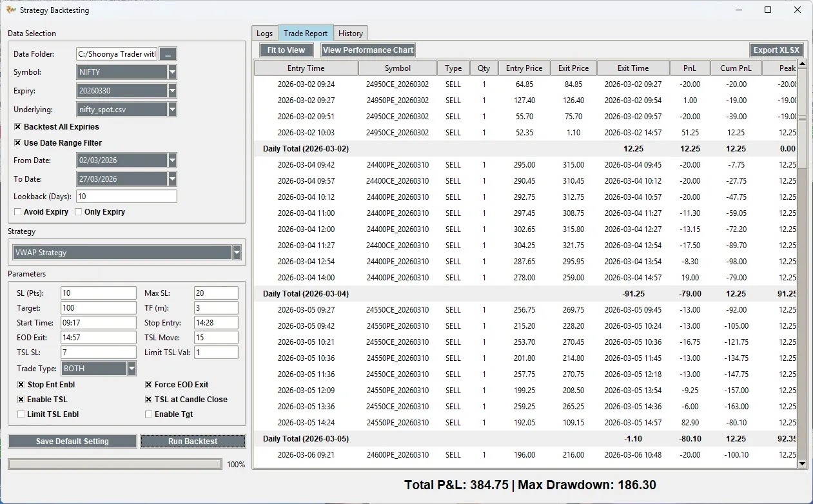The image size is (813, 504).
Task: Open the To Date picker dropdown
Action: (x=172, y=179)
